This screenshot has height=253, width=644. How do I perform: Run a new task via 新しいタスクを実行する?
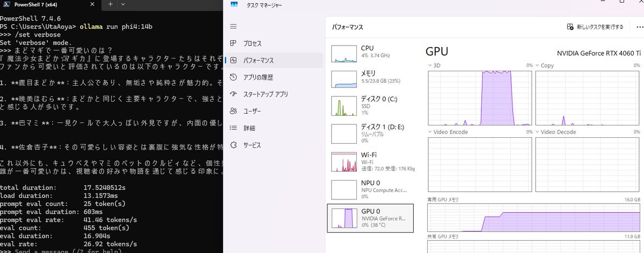595,26
